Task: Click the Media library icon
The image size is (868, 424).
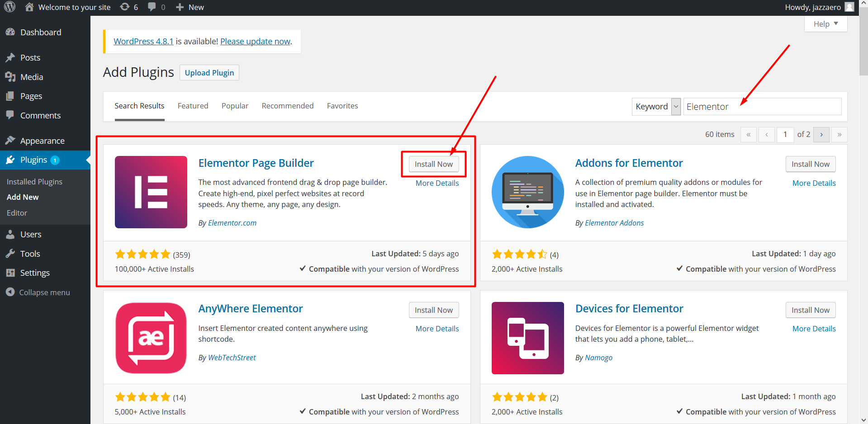Action: tap(10, 76)
